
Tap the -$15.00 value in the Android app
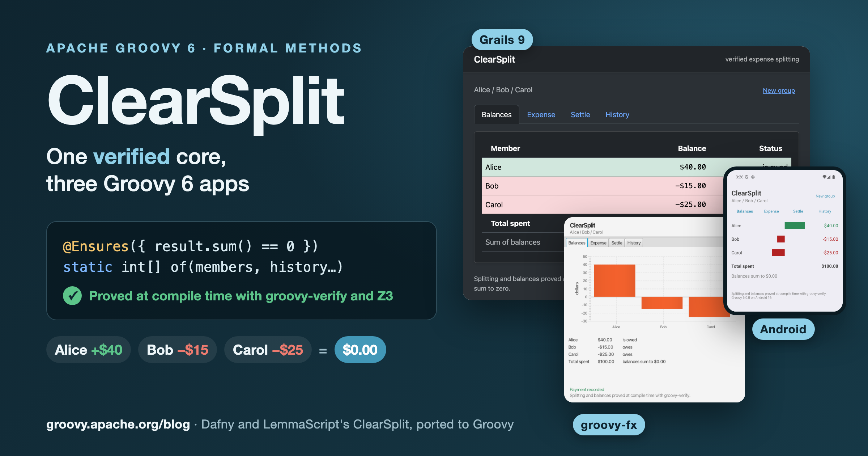830,239
